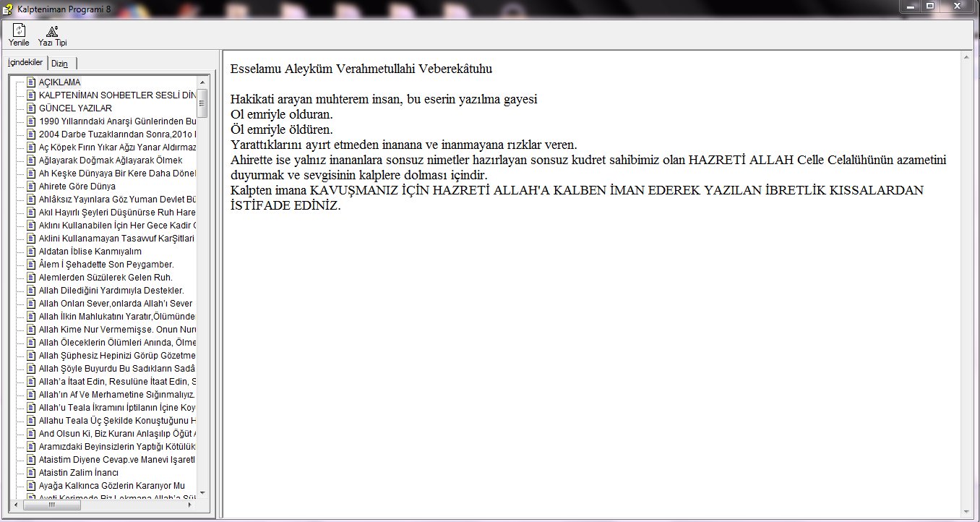Switch to the Dizin tab

coord(59,64)
